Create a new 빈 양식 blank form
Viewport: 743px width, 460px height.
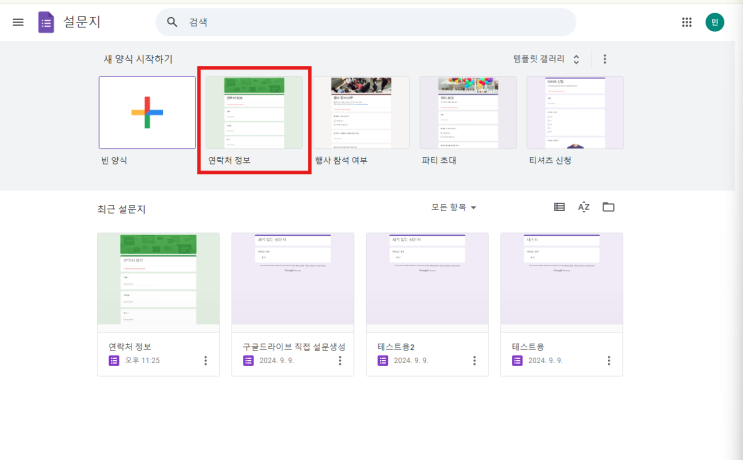pos(147,112)
